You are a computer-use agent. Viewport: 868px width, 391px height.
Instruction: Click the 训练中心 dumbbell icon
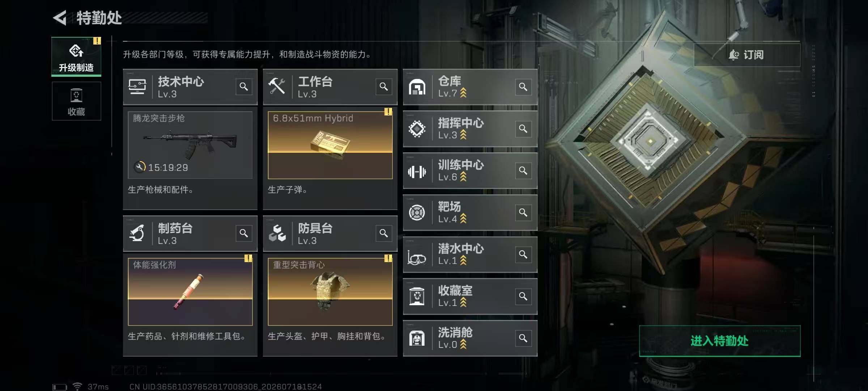click(417, 172)
